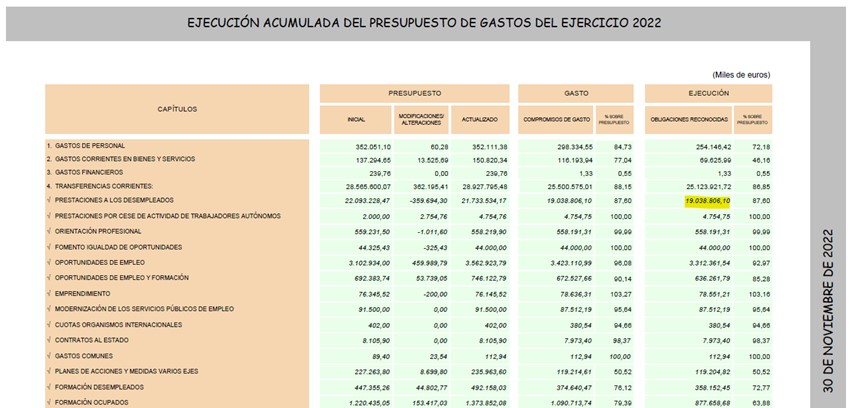Click the vertical 30 de Noviembre de 2022 label
Image resolution: width=850 pixels, height=408 pixels.
[829, 309]
